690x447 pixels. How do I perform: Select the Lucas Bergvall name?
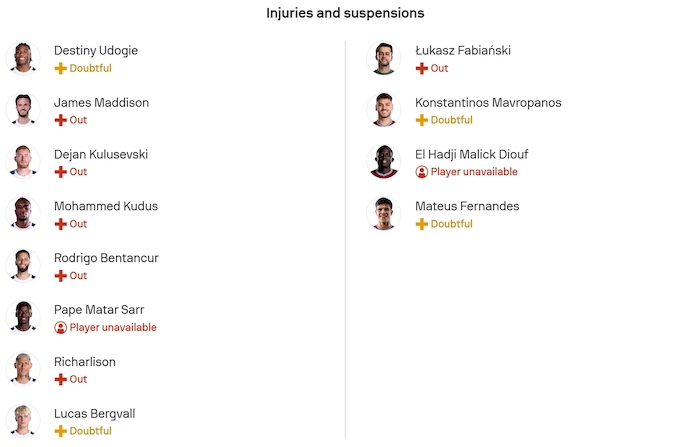click(94, 414)
